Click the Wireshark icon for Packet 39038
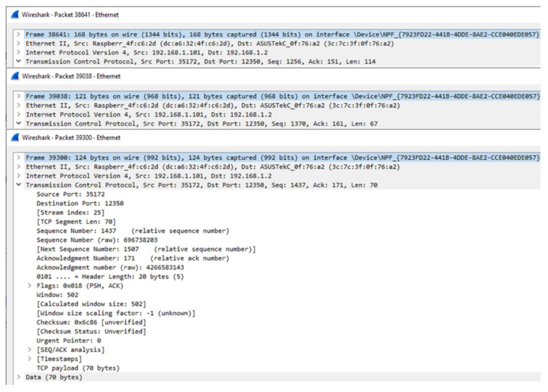Image resolution: width=548 pixels, height=392 pixels. click(15, 76)
